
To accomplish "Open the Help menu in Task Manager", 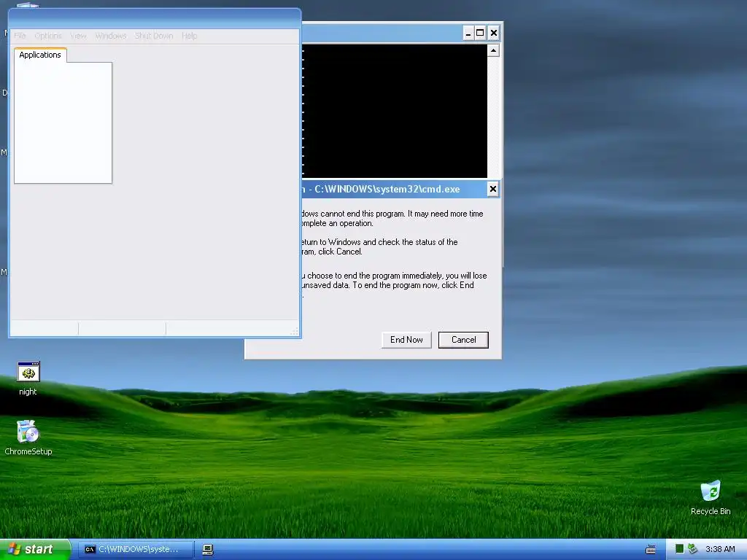I will (x=189, y=36).
